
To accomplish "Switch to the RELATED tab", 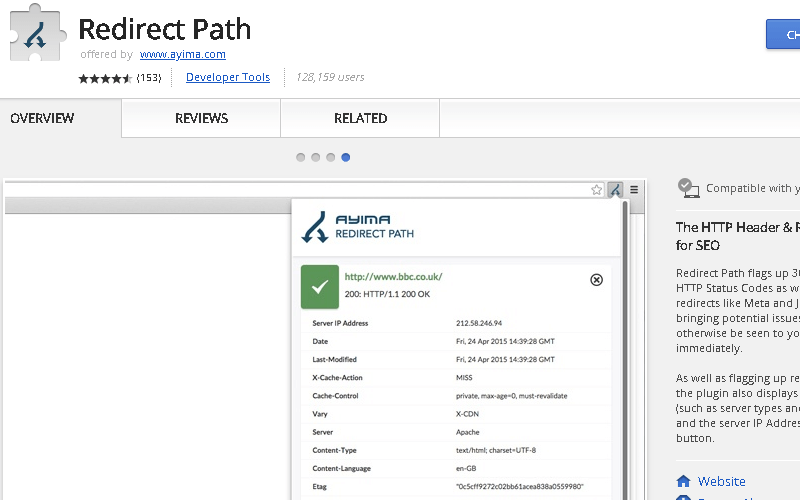I will tap(360, 118).
